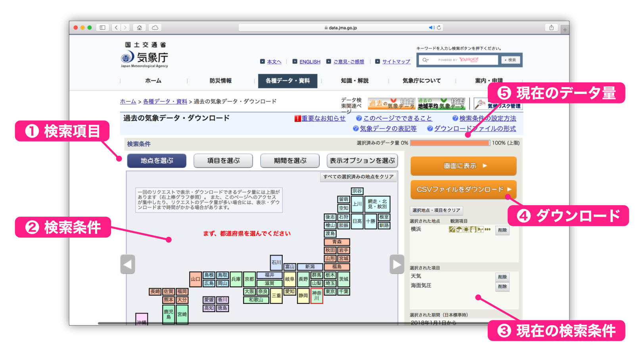This screenshot has height=362, width=644.
Task: Switch to the 地点を選ぶ tab
Action: (x=157, y=161)
